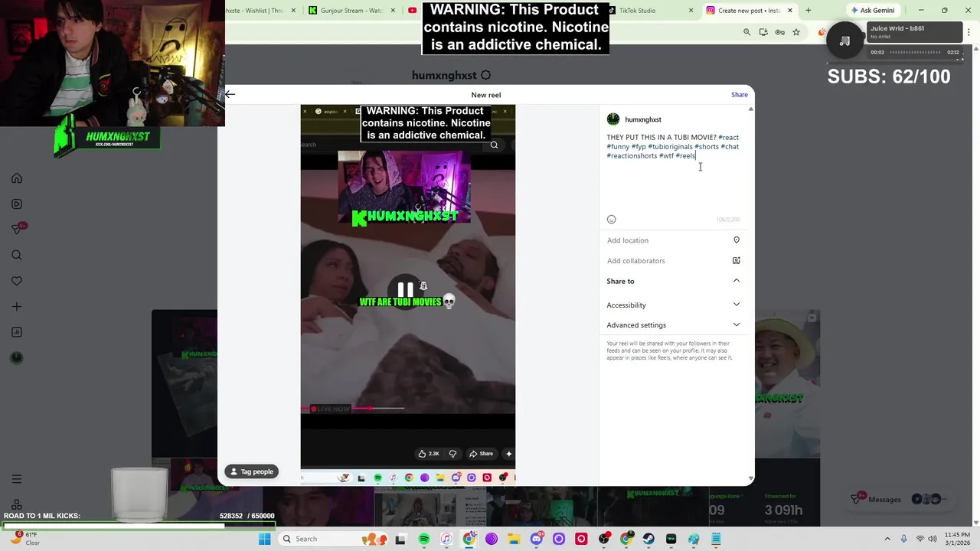The width and height of the screenshot is (980, 551).
Task: Open Discord from the taskbar
Action: tap(537, 539)
